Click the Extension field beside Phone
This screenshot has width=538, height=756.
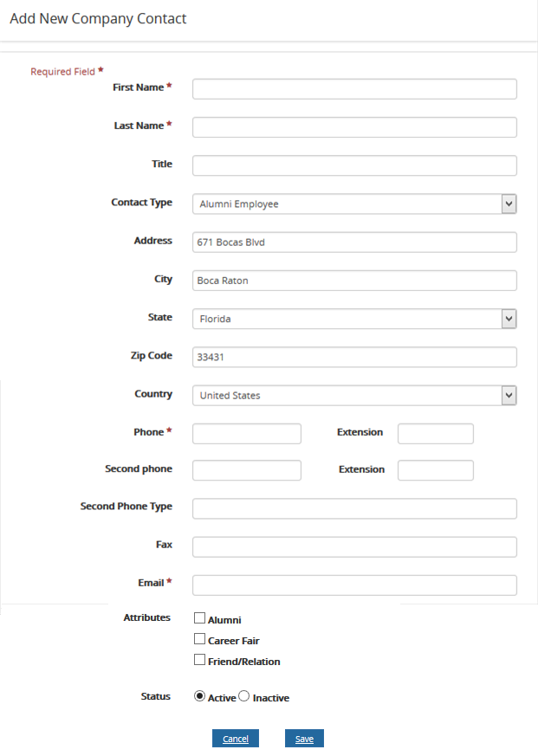(435, 433)
